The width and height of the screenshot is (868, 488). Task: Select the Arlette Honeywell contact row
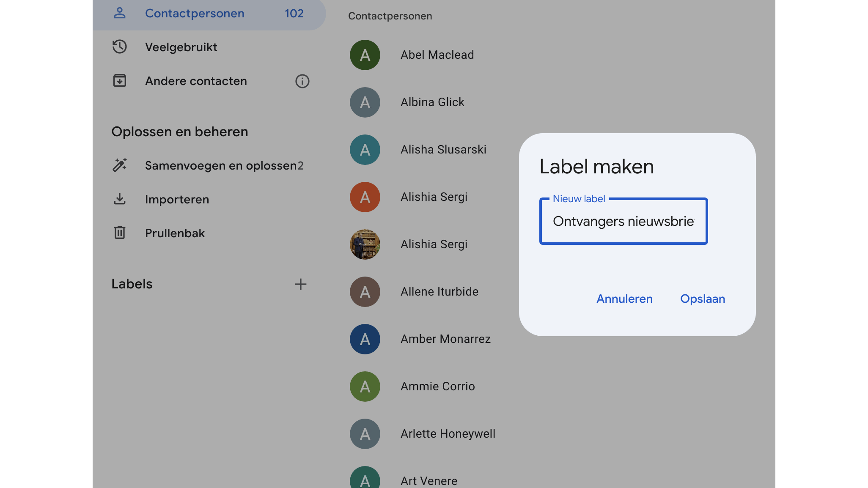click(x=448, y=434)
